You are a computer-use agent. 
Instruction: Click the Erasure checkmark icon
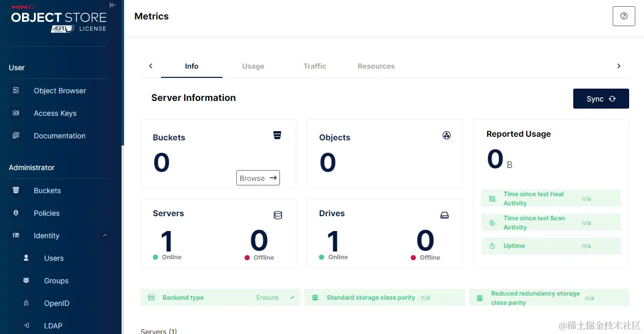coord(292,297)
